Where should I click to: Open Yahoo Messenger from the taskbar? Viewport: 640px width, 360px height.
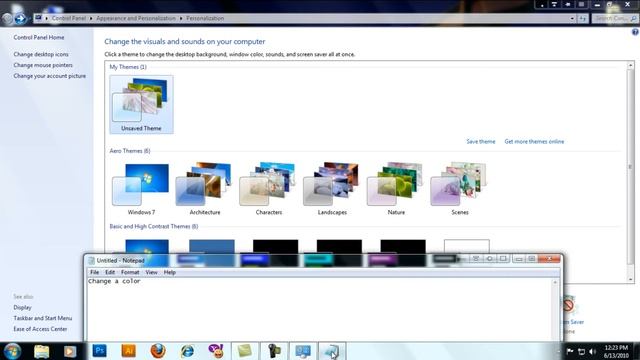point(216,351)
